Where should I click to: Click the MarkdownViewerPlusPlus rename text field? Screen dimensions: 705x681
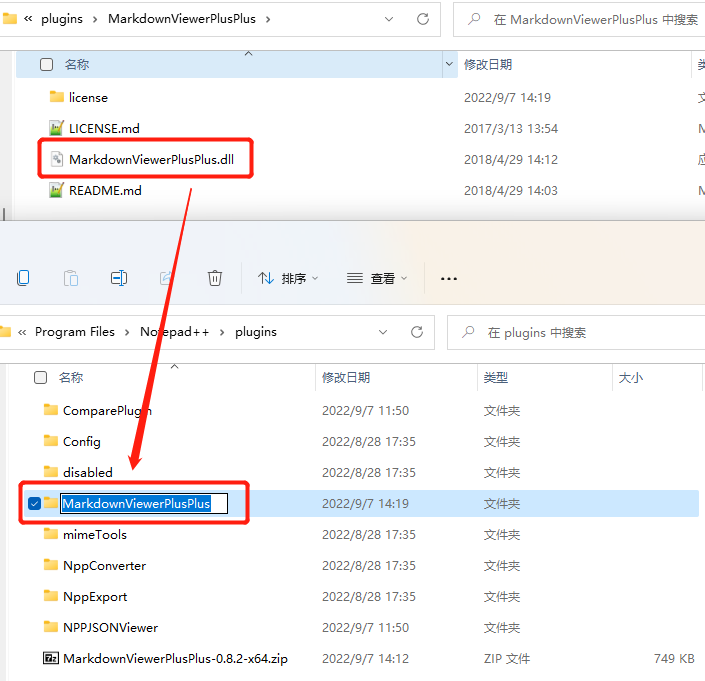click(144, 503)
